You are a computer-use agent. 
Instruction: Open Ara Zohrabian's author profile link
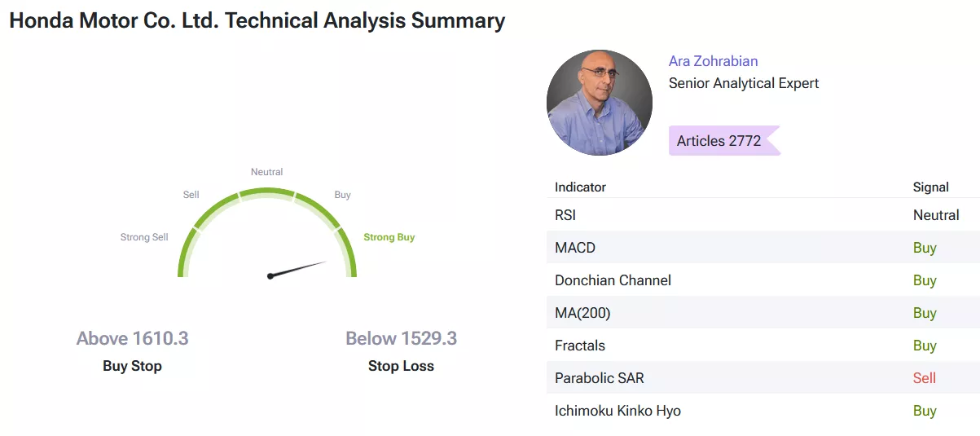point(713,61)
